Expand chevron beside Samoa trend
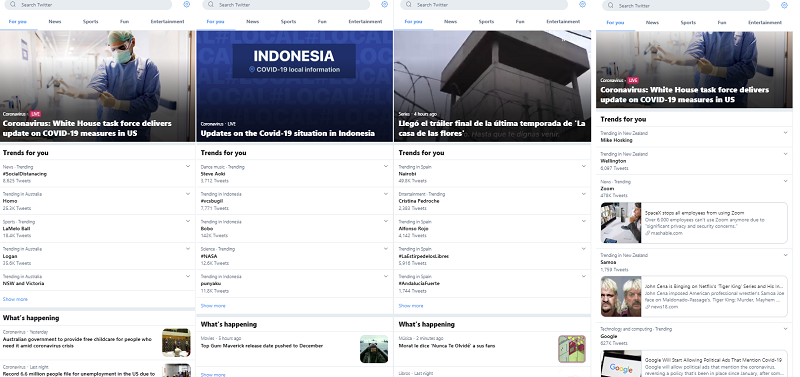Viewport: 800px width, 377px height. [786, 255]
